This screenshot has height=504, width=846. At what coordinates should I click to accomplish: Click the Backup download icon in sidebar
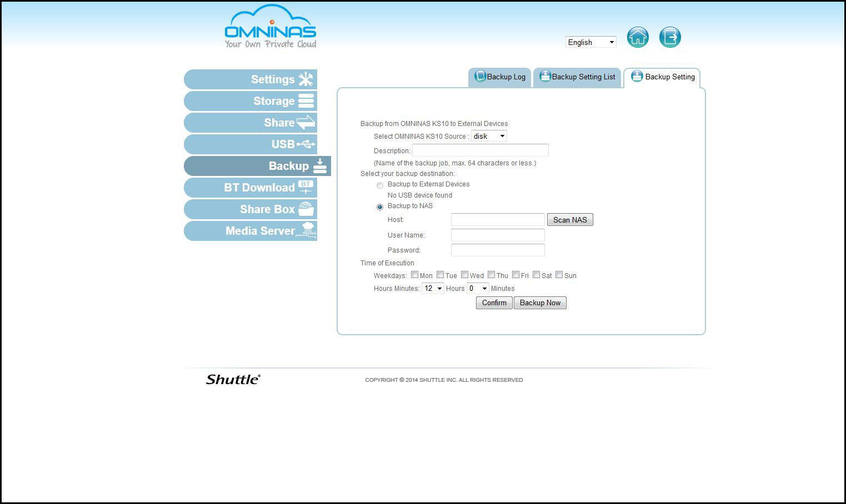click(x=320, y=166)
